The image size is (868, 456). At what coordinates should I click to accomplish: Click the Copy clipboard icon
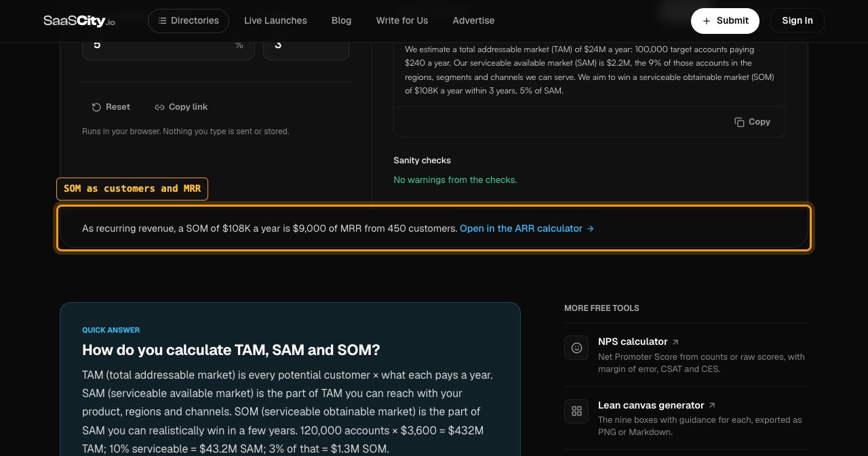point(739,122)
